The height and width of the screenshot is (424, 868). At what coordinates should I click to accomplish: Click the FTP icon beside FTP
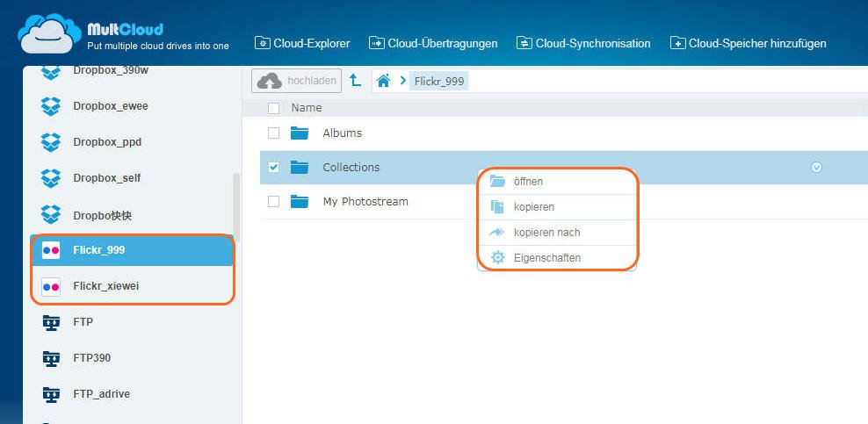(x=51, y=322)
